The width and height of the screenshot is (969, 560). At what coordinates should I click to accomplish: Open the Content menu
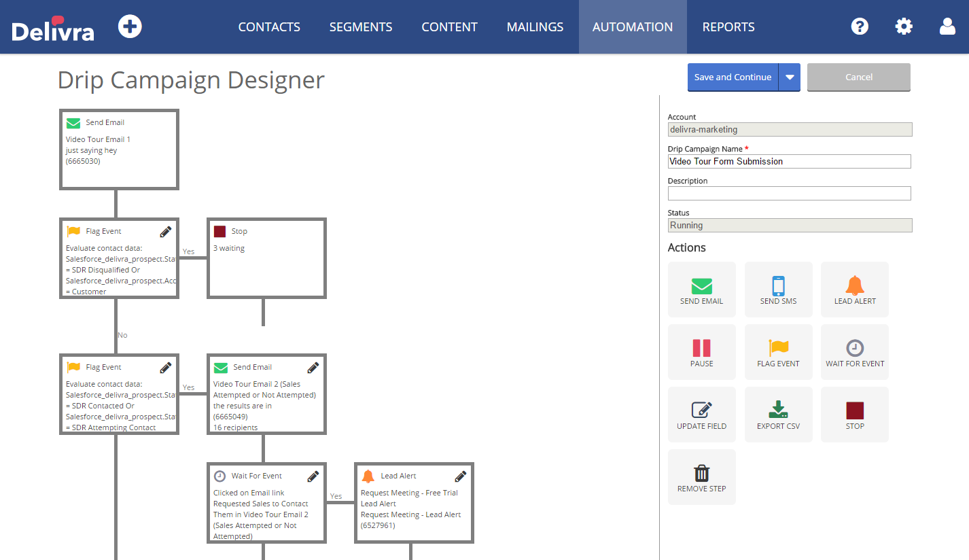tap(449, 27)
